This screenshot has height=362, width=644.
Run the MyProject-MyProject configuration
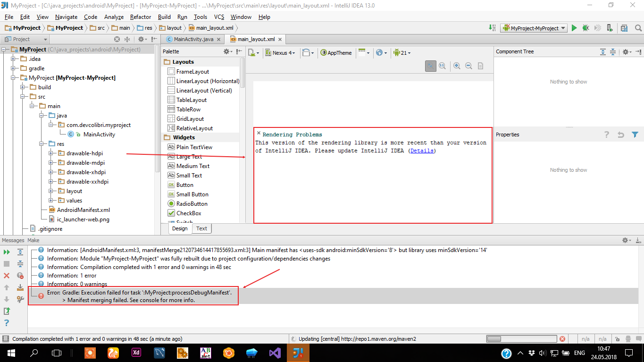pyautogui.click(x=574, y=28)
